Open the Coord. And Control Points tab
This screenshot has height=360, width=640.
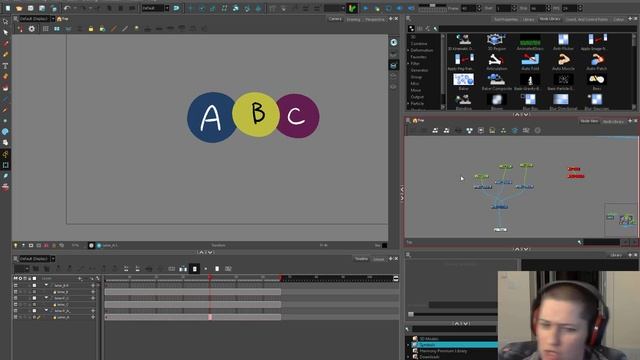click(587, 19)
